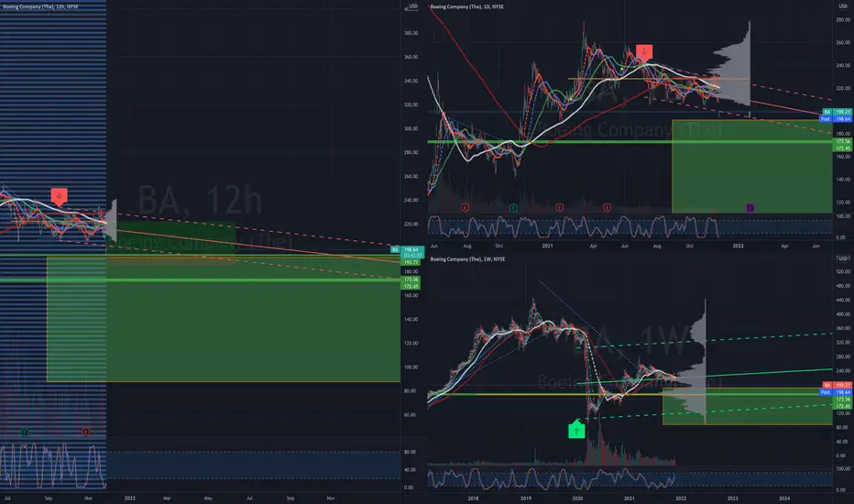This screenshot has height=504, width=854.
Task: Click 2021 on 1D chart time axis
Action: tap(547, 246)
